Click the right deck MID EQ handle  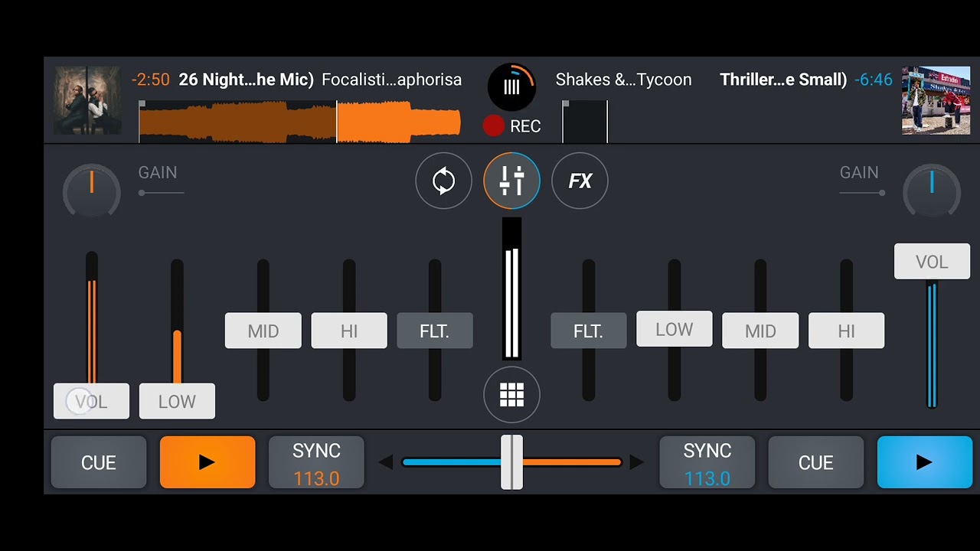tap(760, 331)
